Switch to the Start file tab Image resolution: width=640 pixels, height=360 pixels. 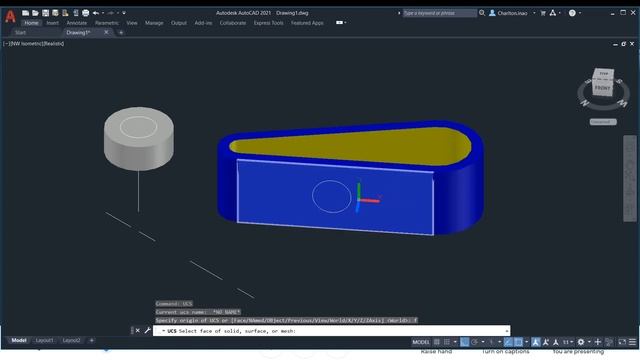click(20, 32)
